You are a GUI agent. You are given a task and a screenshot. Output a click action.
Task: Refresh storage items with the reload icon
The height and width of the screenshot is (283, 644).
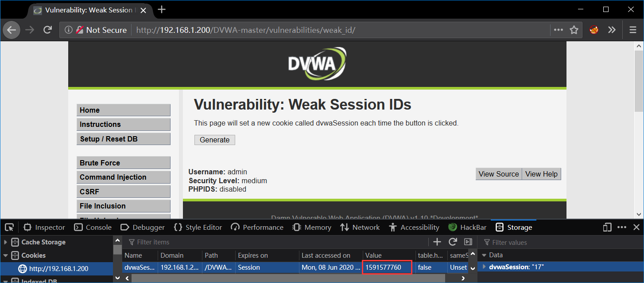[453, 242]
